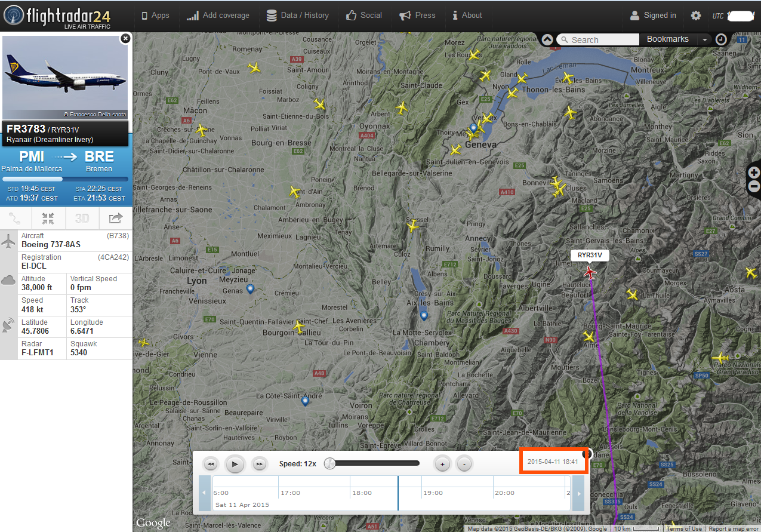This screenshot has height=532, width=761.
Task: Click the flight route path icon
Action: [x=16, y=219]
